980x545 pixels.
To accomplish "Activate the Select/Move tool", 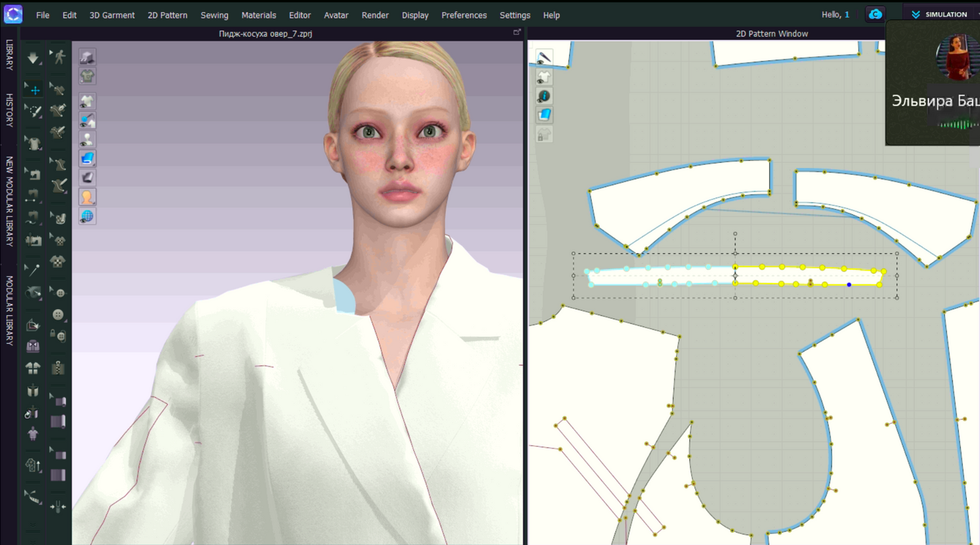I will pyautogui.click(x=33, y=90).
